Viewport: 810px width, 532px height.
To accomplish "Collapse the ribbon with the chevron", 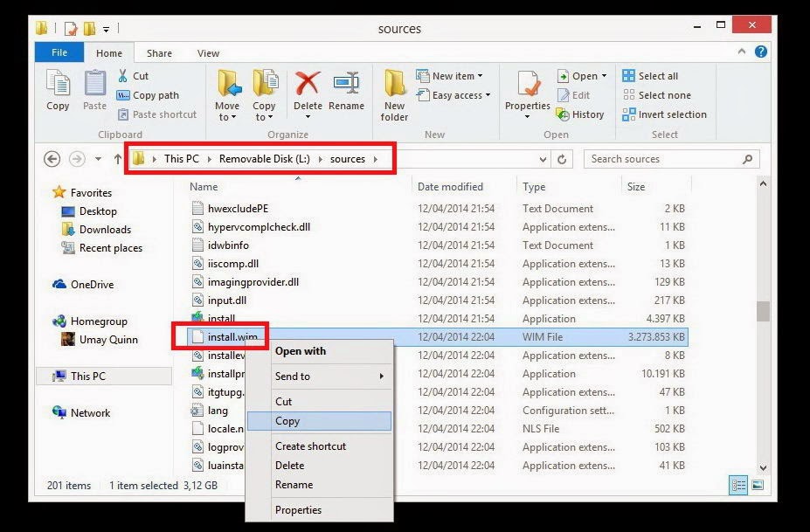I will coord(742,52).
